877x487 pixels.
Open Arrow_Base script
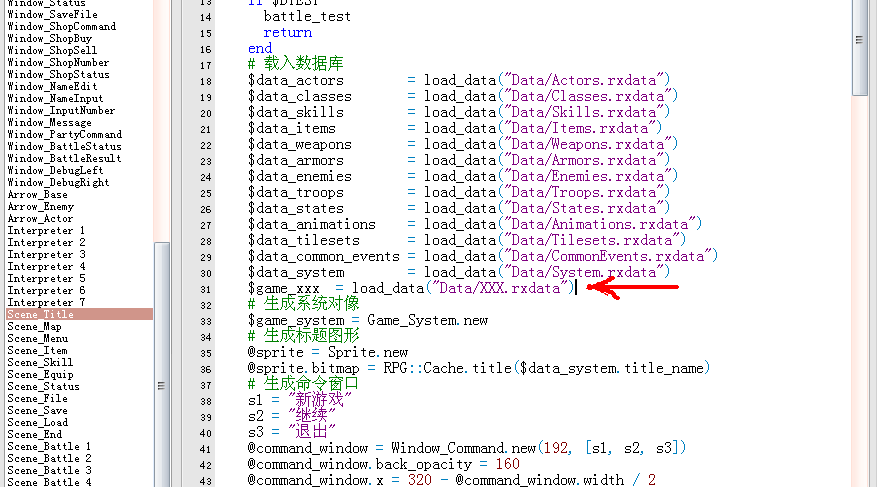(x=37, y=195)
